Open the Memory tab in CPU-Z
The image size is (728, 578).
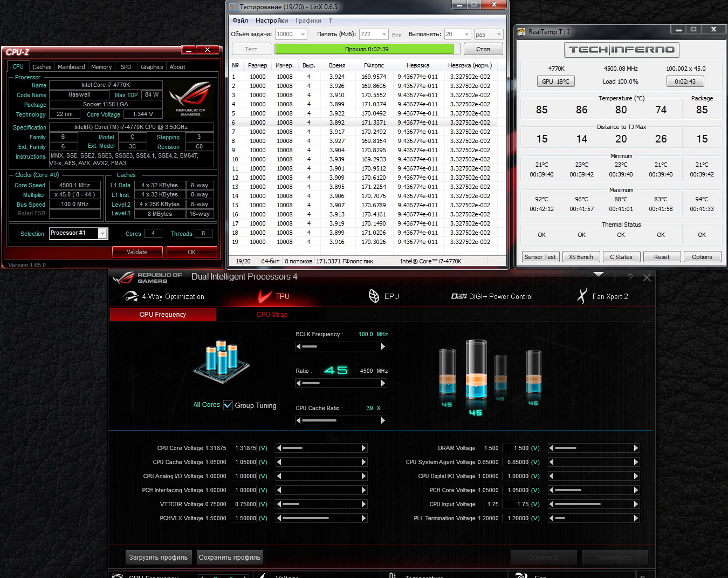click(x=101, y=67)
